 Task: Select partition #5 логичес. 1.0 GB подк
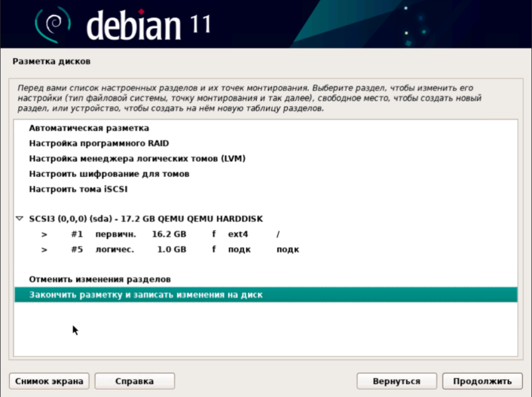[x=265, y=249]
